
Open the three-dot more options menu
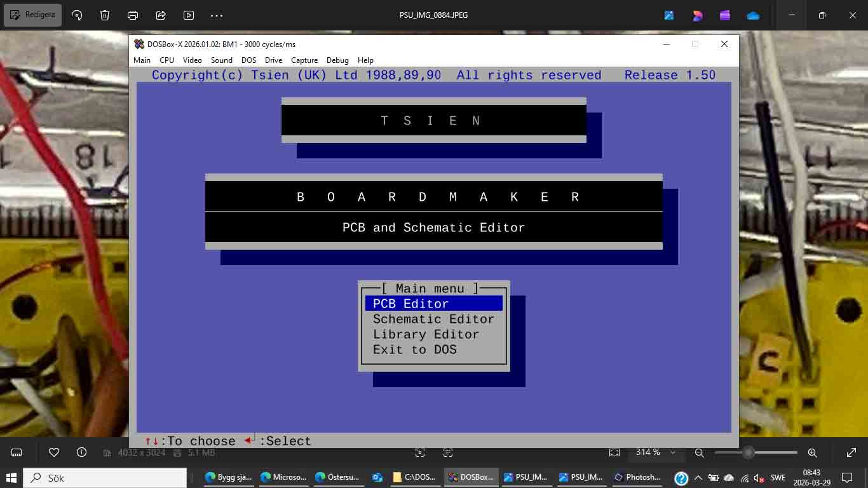(217, 15)
